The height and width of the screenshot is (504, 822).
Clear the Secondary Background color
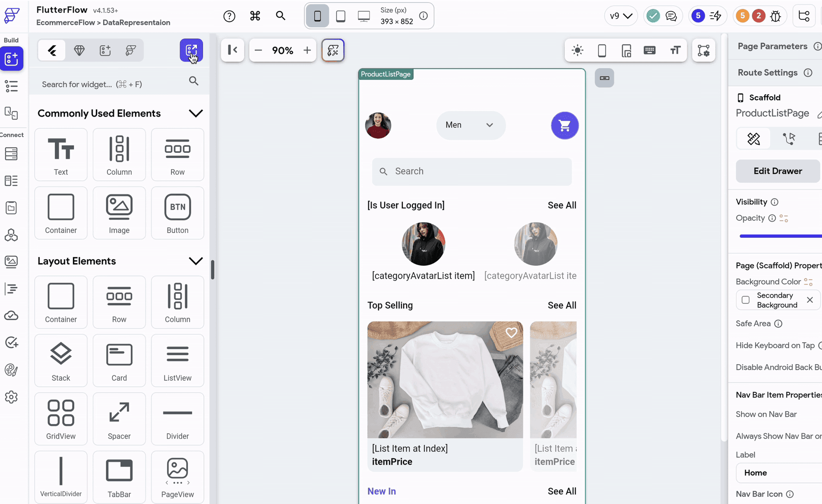point(810,300)
